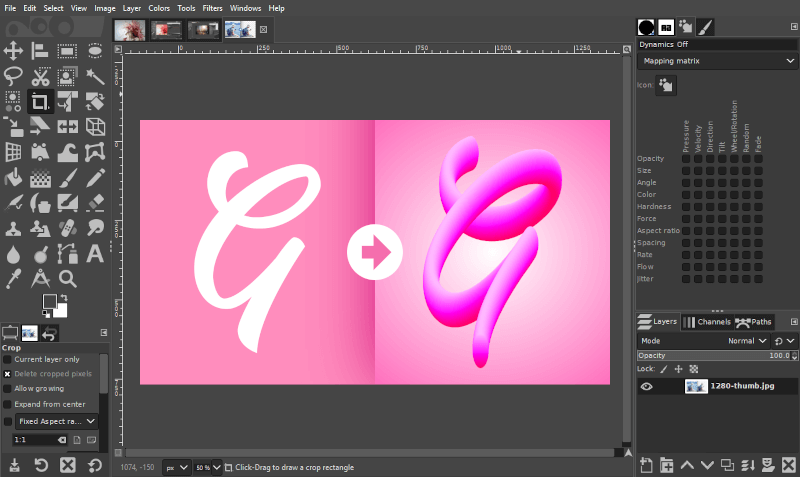Delete the layer using the bottom panel icon
Image resolution: width=800 pixels, height=477 pixels.
[789, 465]
